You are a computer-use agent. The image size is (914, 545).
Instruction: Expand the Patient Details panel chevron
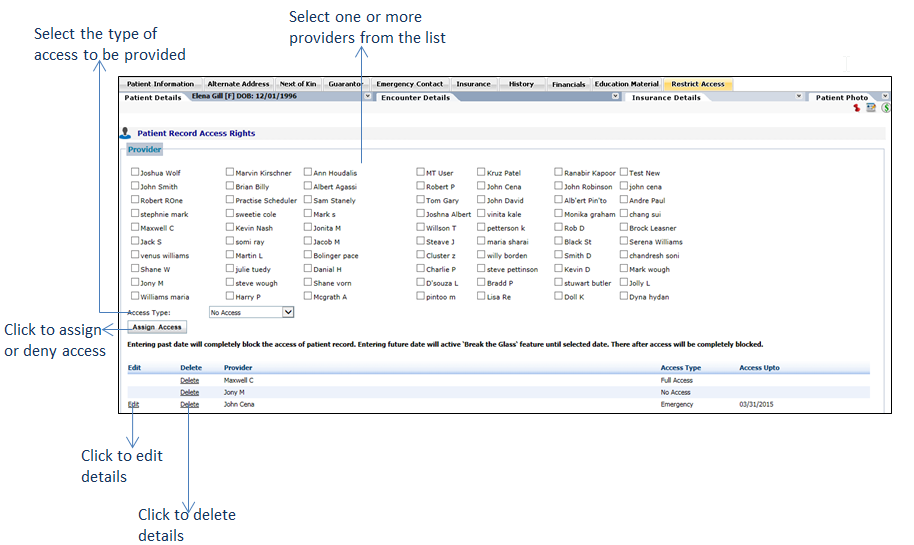pos(368,96)
